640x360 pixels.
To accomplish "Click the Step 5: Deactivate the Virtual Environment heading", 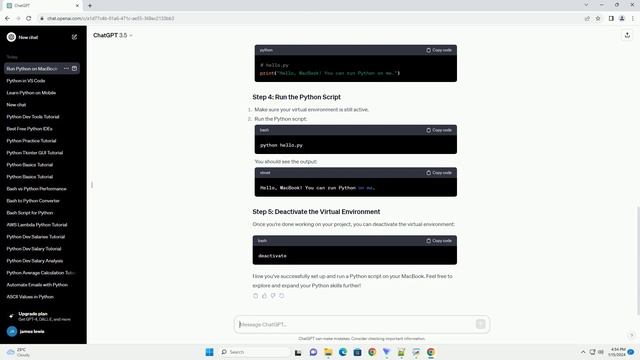I will [x=316, y=212].
